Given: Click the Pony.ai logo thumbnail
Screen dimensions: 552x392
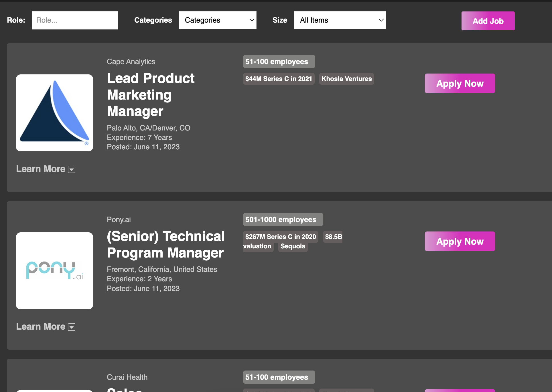Looking at the screenshot, I should point(54,271).
